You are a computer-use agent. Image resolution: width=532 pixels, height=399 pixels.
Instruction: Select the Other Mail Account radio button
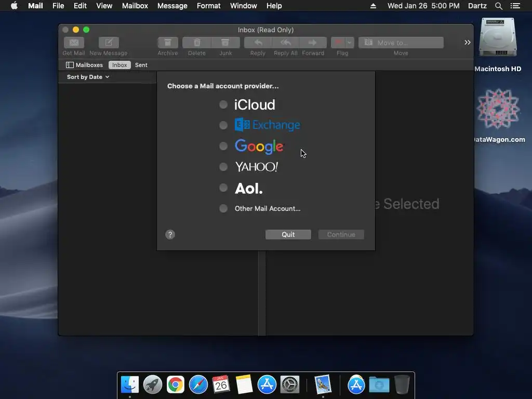click(223, 208)
